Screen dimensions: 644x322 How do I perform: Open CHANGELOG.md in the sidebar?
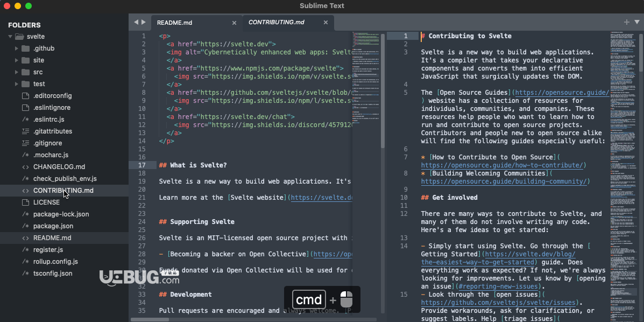[x=59, y=166]
